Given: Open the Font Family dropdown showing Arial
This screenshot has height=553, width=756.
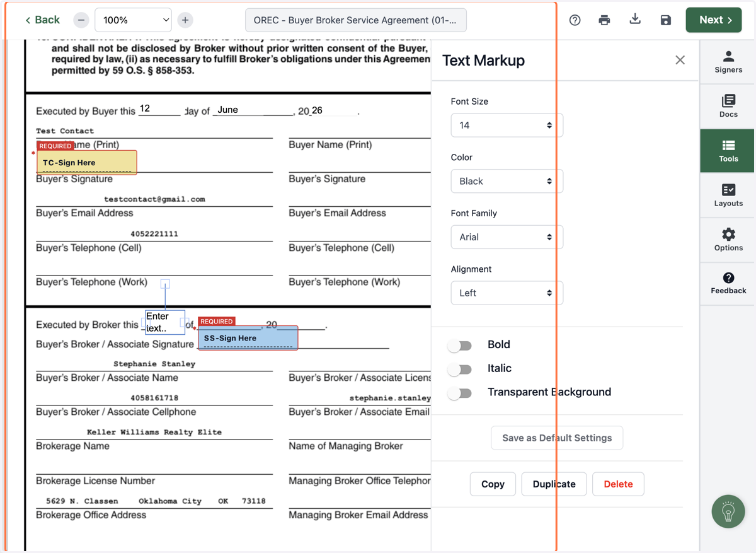Looking at the screenshot, I should click(x=507, y=237).
